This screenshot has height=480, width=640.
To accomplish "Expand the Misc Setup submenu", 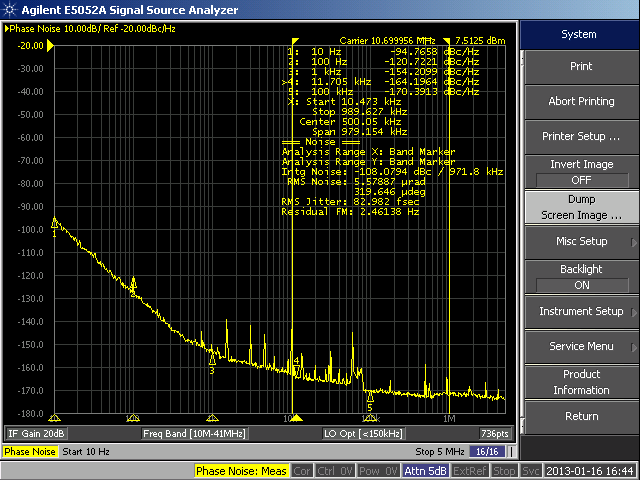I will [581, 241].
